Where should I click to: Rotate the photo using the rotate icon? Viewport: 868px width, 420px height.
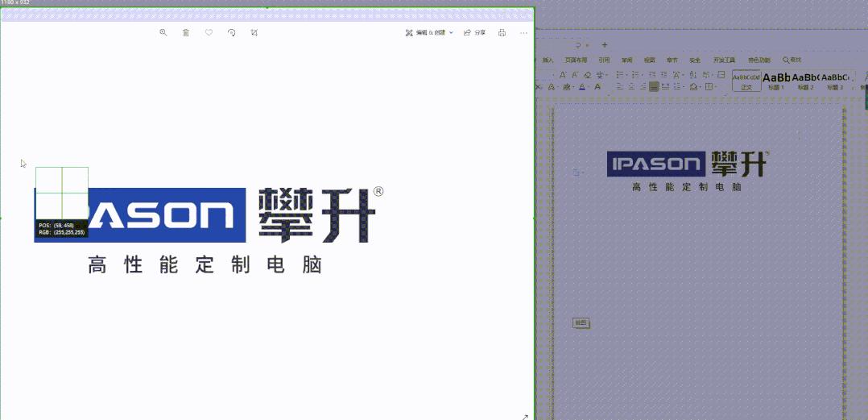(x=231, y=33)
